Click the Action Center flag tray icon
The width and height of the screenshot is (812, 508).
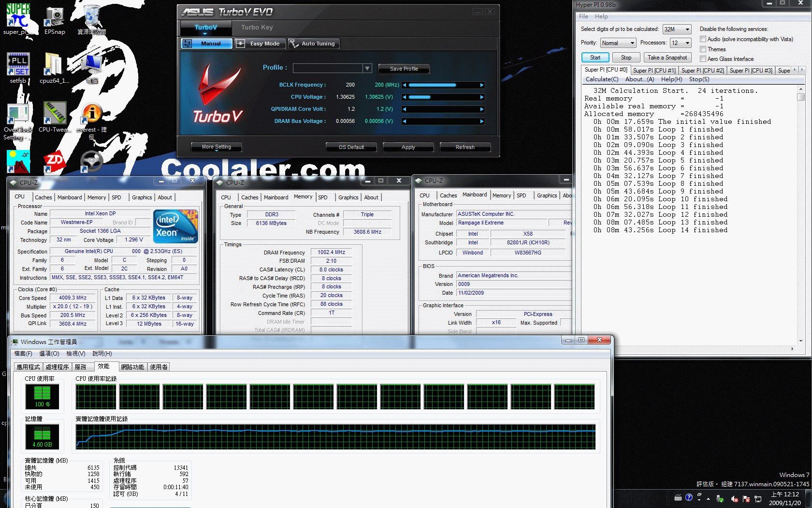[746, 498]
